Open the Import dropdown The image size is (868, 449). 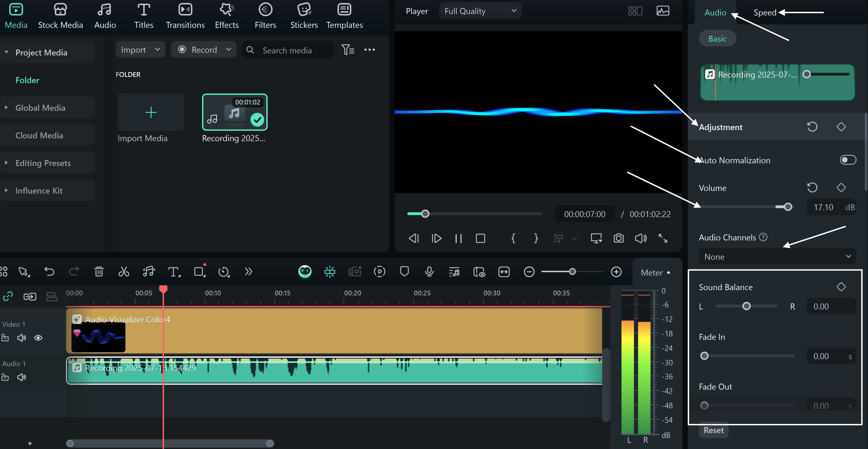pos(140,50)
